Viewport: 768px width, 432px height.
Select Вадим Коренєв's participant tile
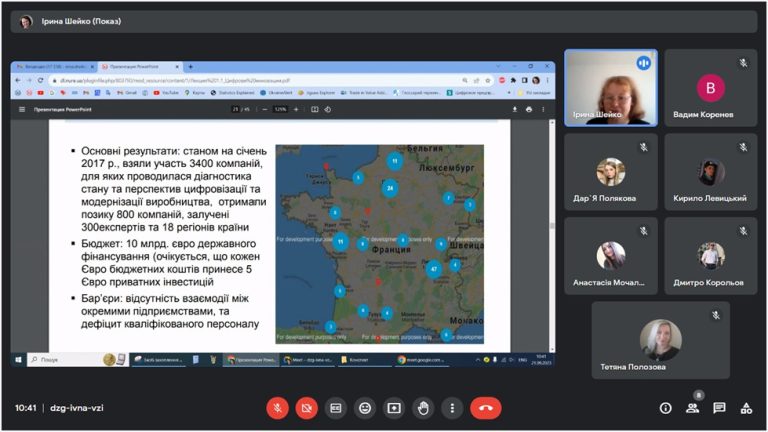tap(711, 88)
